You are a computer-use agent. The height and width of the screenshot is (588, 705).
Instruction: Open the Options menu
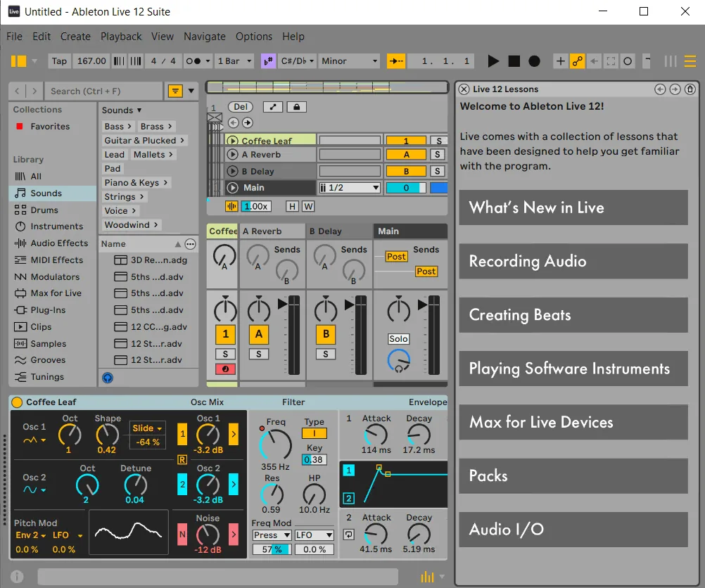coord(254,37)
